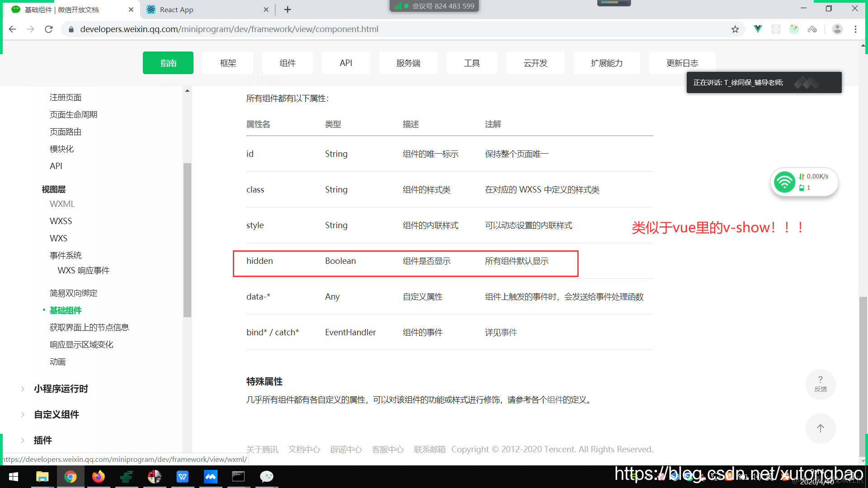868x488 pixels.
Task: Open Firefox from the taskbar
Action: [x=98, y=477]
